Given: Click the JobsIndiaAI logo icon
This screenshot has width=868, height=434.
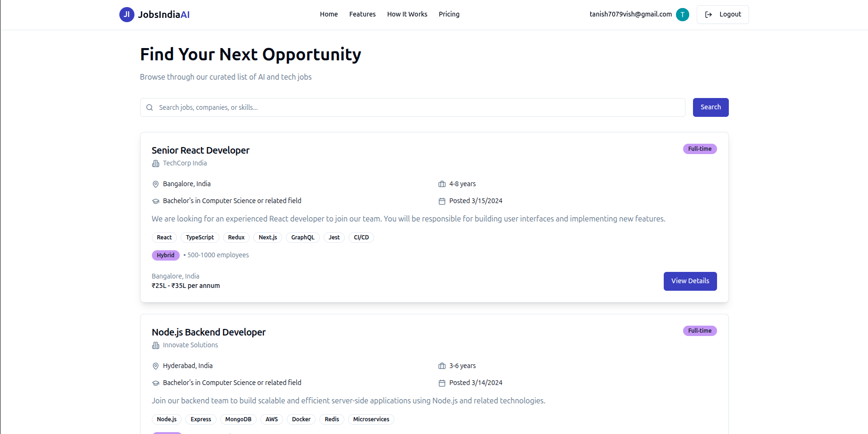Looking at the screenshot, I should pyautogui.click(x=126, y=15).
